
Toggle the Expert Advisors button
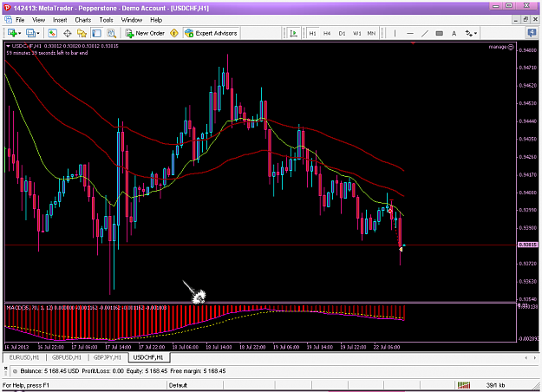pyautogui.click(x=212, y=33)
